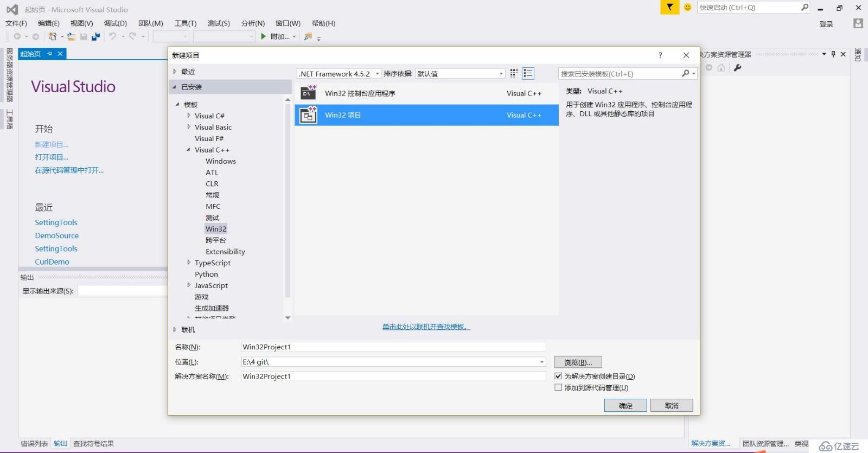Open the 文件(F) menu
Image resolution: width=868 pixels, height=453 pixels.
(16, 23)
